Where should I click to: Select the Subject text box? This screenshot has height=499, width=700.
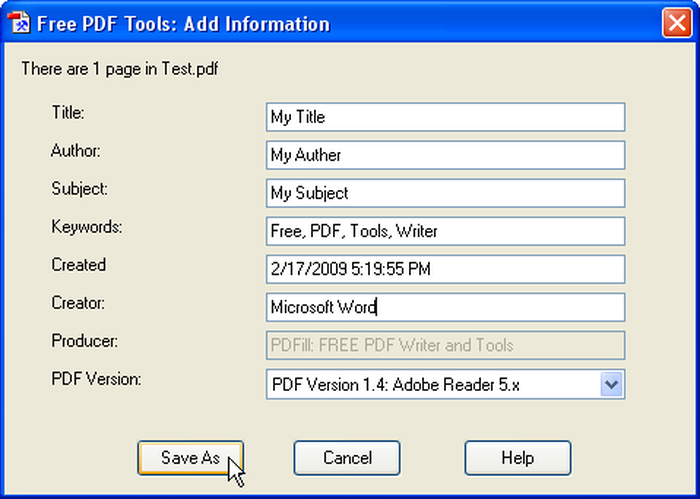coord(446,193)
